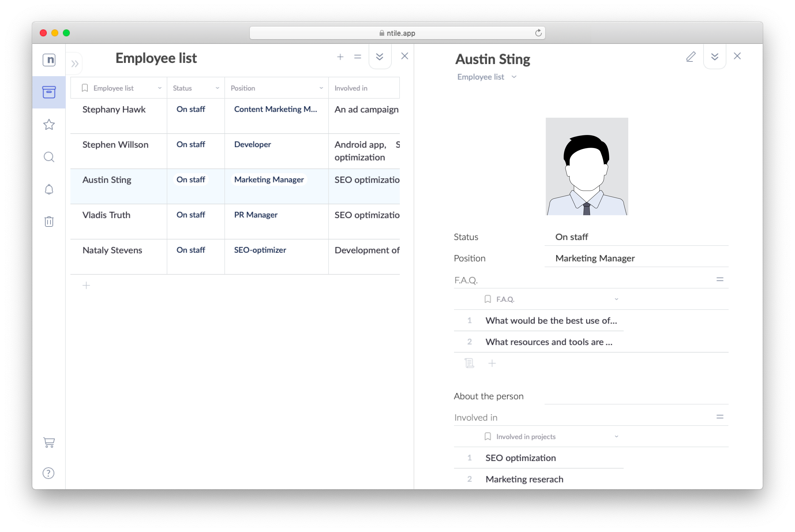Edit Austin Sting with pencil icon
The image size is (795, 532).
click(x=691, y=56)
